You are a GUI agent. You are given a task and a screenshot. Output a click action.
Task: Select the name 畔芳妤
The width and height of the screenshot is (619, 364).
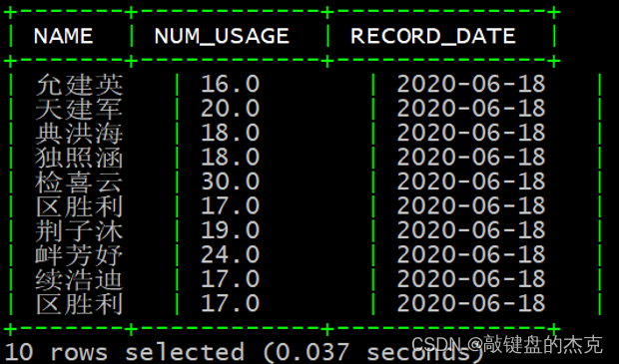point(79,255)
